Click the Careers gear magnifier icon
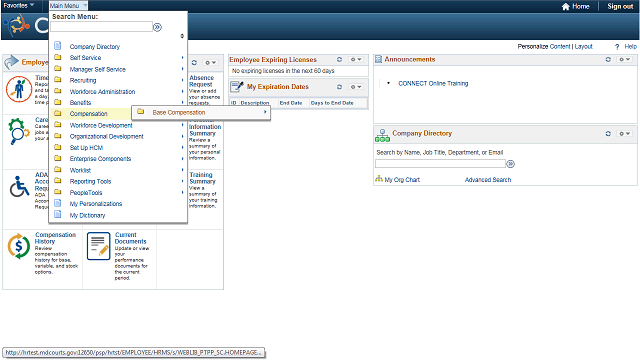Screen dimensions: 640x360 point(18,131)
